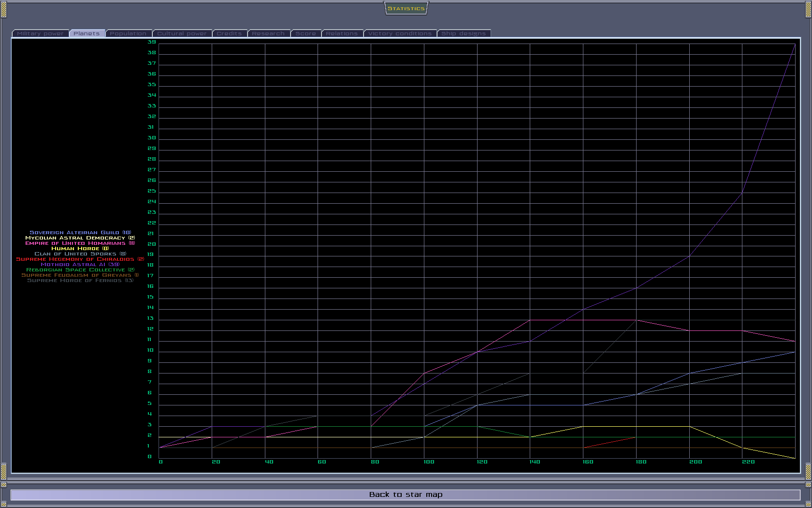Click the Back to star map button
The image size is (812, 508).
[406, 494]
